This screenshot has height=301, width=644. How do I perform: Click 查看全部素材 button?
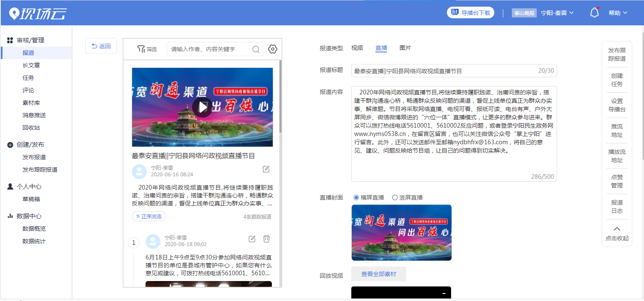tap(378, 274)
